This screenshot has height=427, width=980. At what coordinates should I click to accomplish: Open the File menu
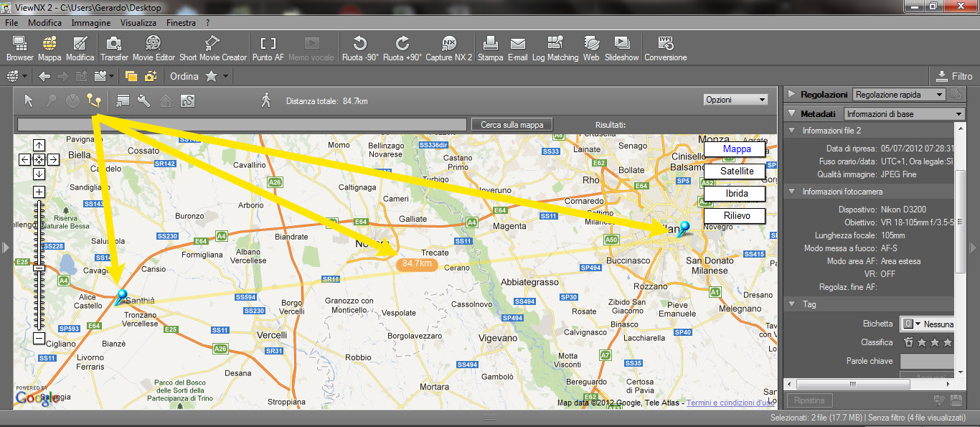coord(11,22)
